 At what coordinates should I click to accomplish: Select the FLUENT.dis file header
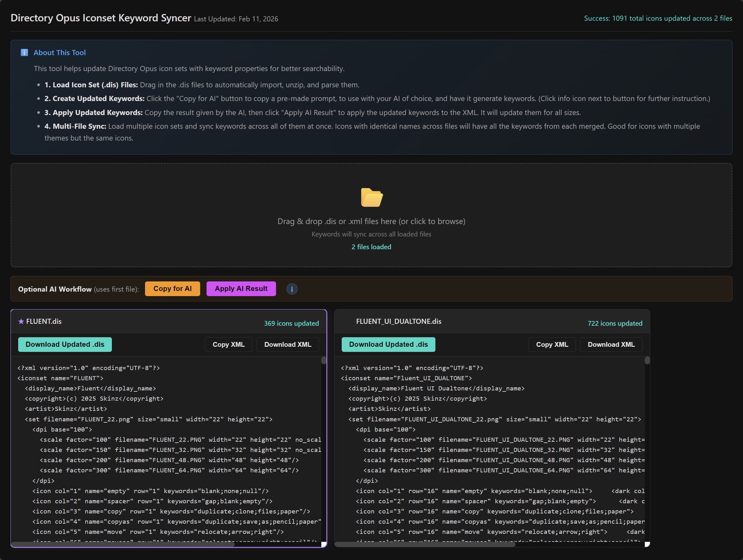coord(44,322)
